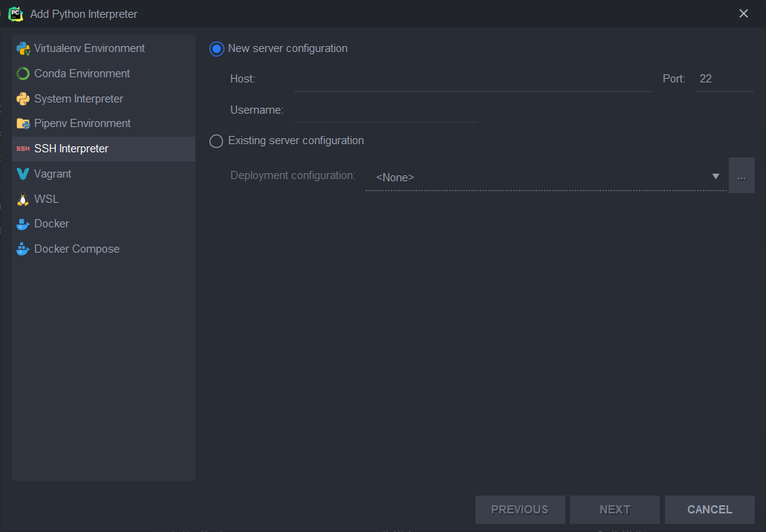Click the Conda Environment ring icon

coord(22,74)
